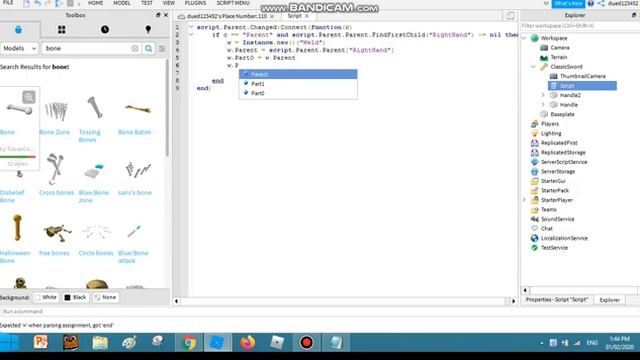Set toolbox background to Black
The height and width of the screenshot is (360, 640).
tap(76, 298)
